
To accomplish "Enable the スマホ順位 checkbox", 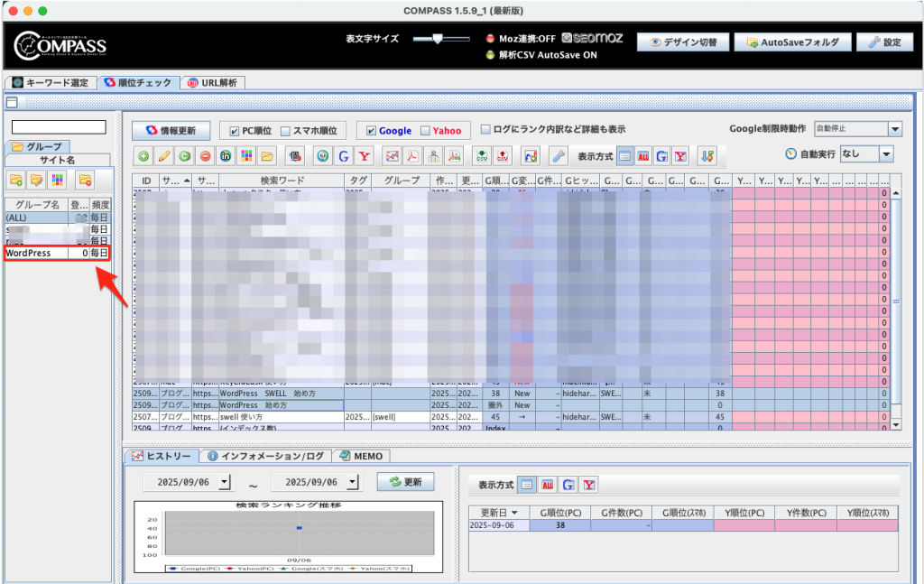I will tap(285, 131).
